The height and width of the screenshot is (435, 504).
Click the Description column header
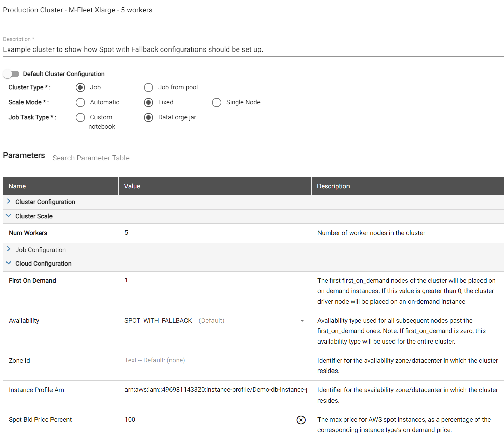pos(407,186)
